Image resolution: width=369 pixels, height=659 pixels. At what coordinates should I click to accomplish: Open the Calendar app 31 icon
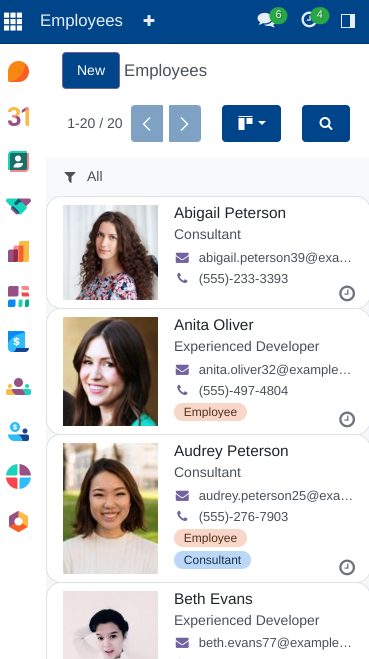[x=18, y=116]
